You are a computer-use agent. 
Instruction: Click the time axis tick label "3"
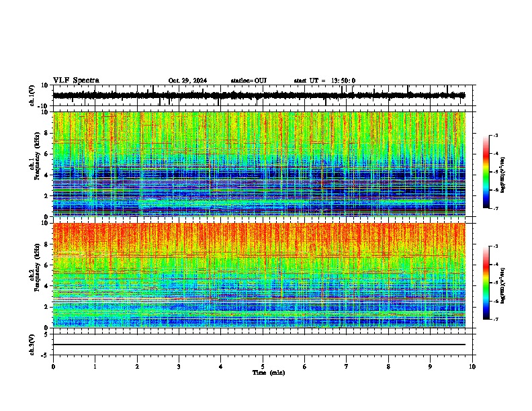click(x=179, y=367)
